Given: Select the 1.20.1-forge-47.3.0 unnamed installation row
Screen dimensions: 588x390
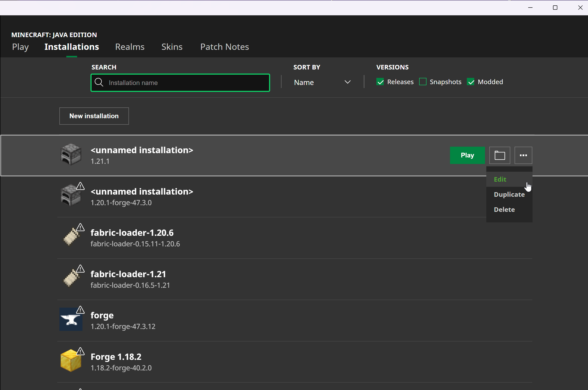Looking at the screenshot, I should 295,197.
